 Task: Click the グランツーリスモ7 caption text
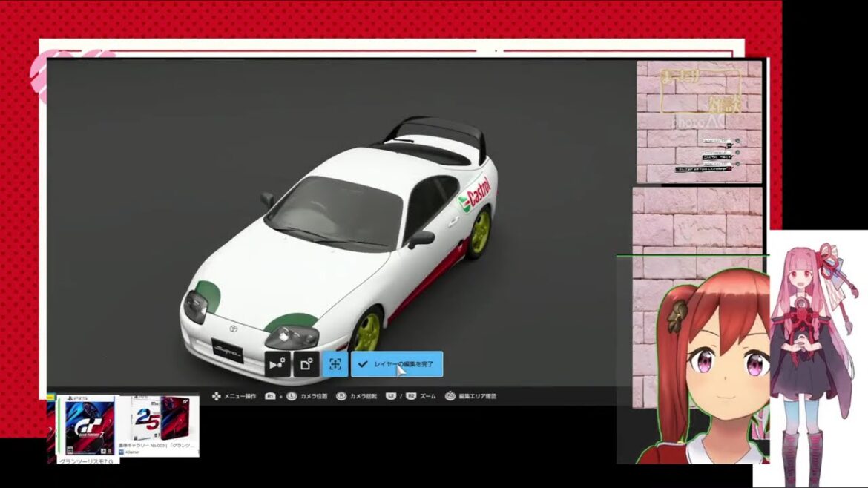[85, 461]
